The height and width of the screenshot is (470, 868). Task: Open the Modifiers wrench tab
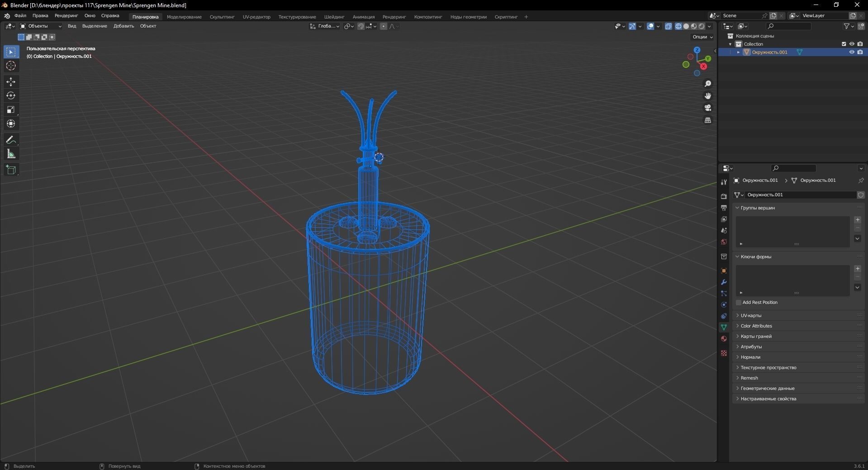724,282
